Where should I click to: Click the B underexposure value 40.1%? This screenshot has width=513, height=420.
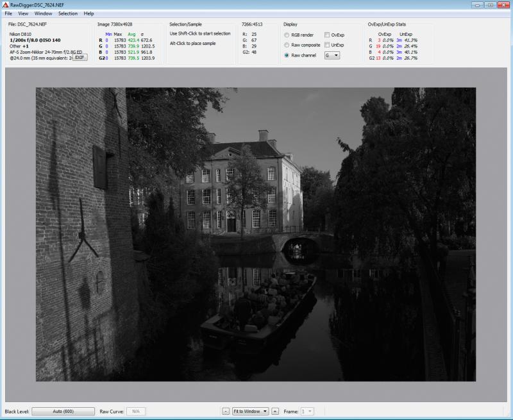click(x=410, y=52)
